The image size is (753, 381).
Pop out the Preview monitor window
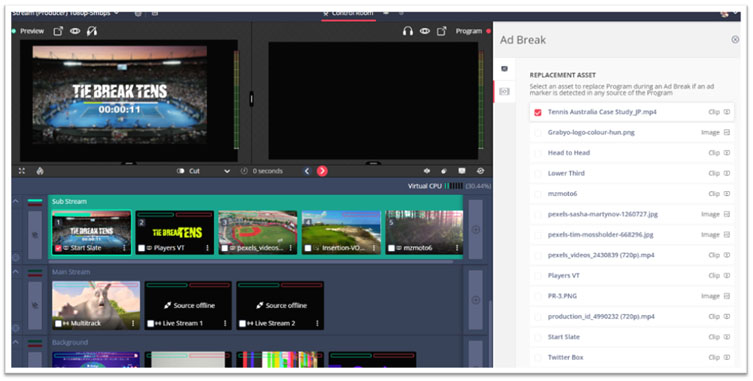[58, 31]
